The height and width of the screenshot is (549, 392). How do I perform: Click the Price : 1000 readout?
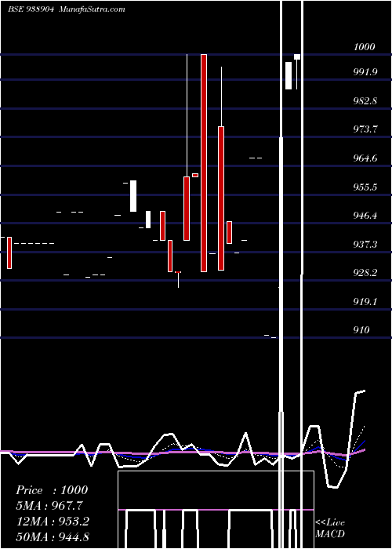click(x=52, y=490)
